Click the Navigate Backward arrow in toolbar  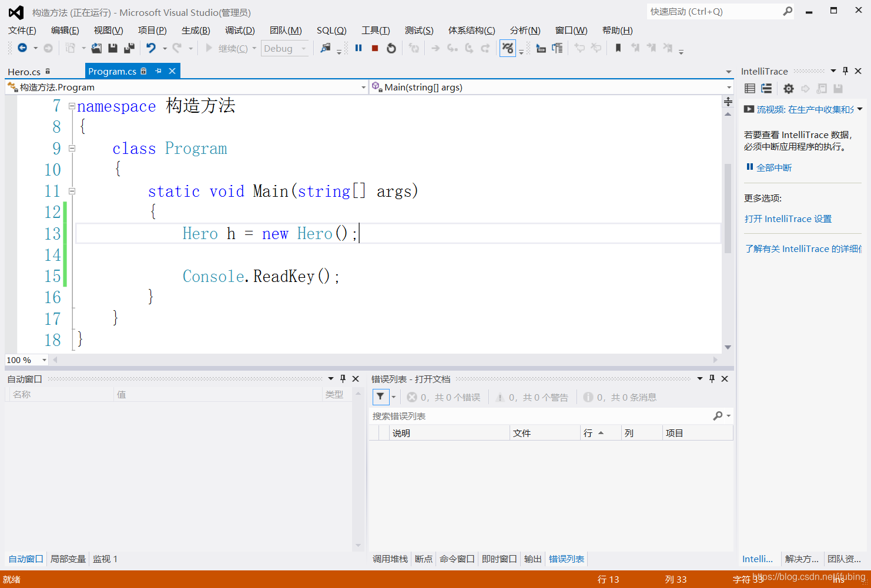click(x=22, y=48)
